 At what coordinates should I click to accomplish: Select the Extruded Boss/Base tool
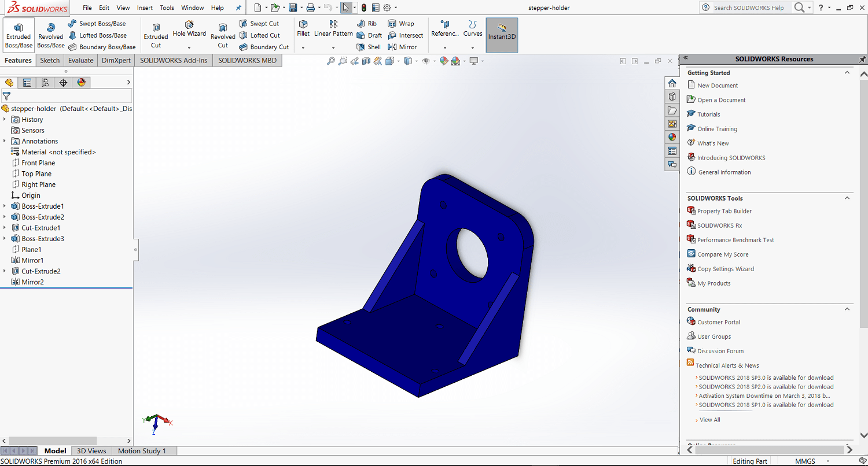[x=19, y=35]
